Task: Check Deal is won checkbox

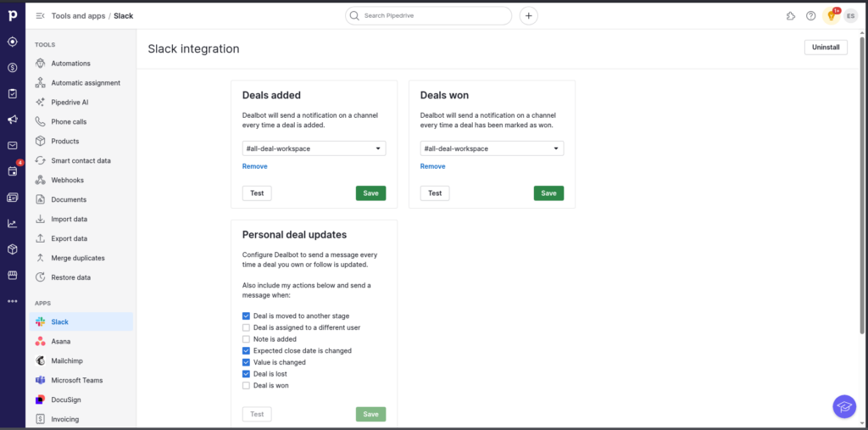Action: click(247, 386)
